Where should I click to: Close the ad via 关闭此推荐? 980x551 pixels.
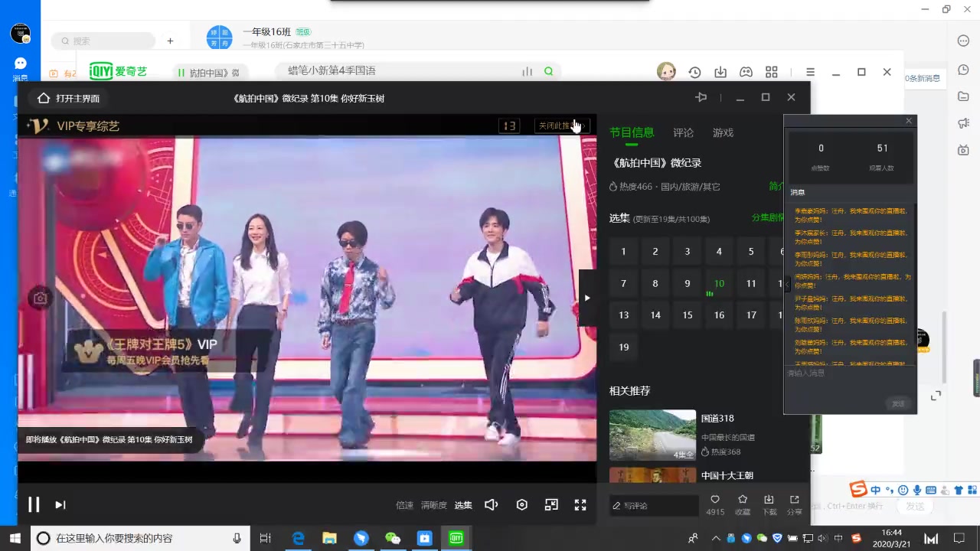(561, 126)
